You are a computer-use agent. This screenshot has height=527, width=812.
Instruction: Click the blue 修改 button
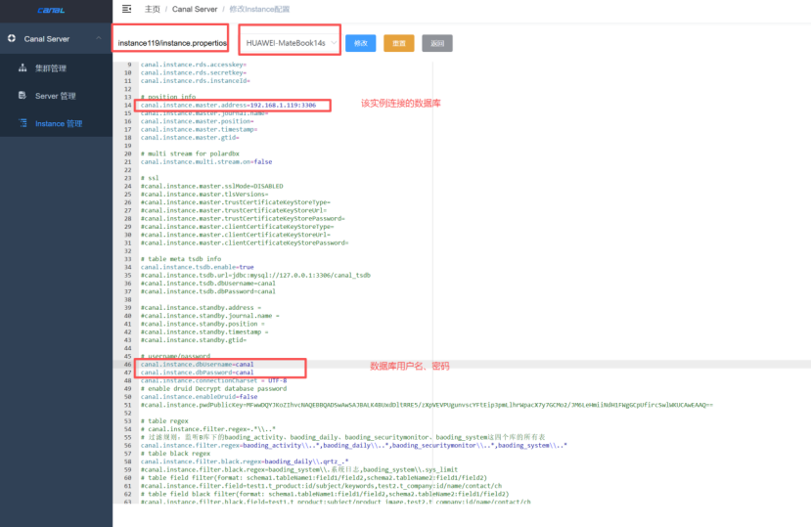360,43
